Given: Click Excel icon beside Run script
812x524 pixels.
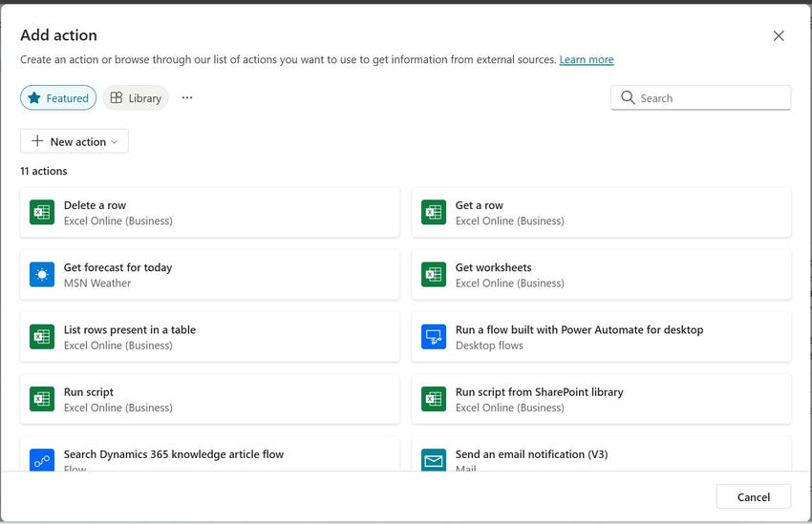Looking at the screenshot, I should coord(42,399).
